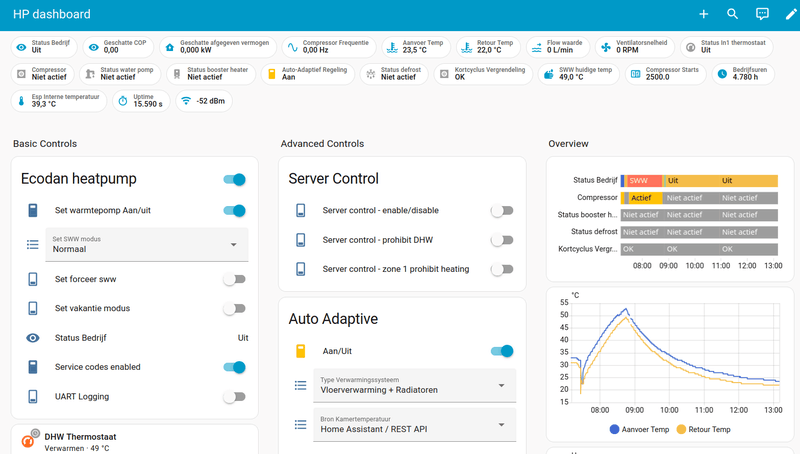Open the assist chat icon in header

(762, 14)
